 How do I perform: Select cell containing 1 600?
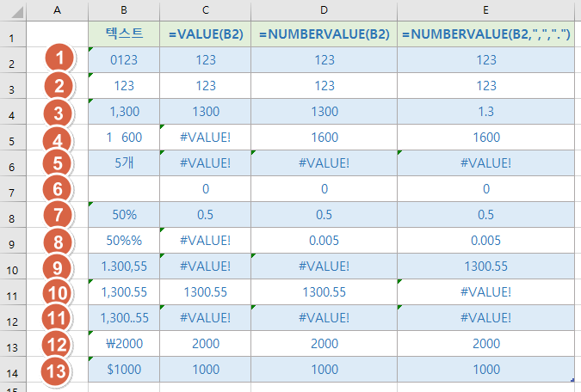click(x=124, y=138)
